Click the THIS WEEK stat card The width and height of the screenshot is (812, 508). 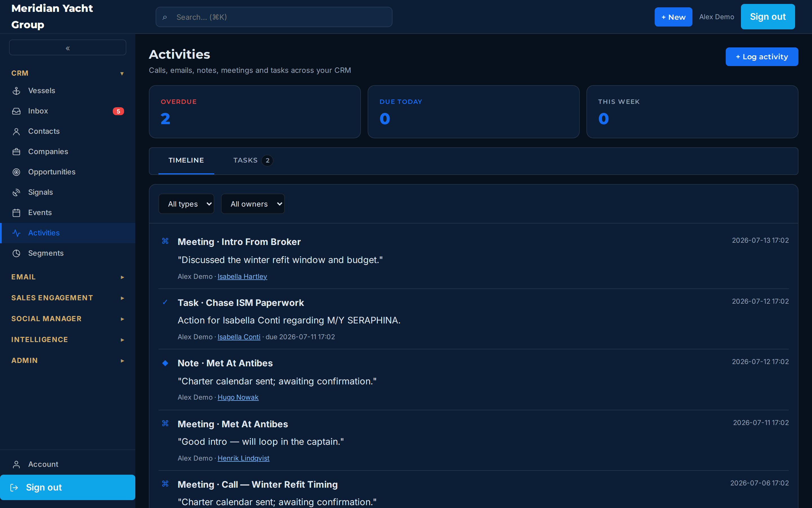tap(692, 111)
